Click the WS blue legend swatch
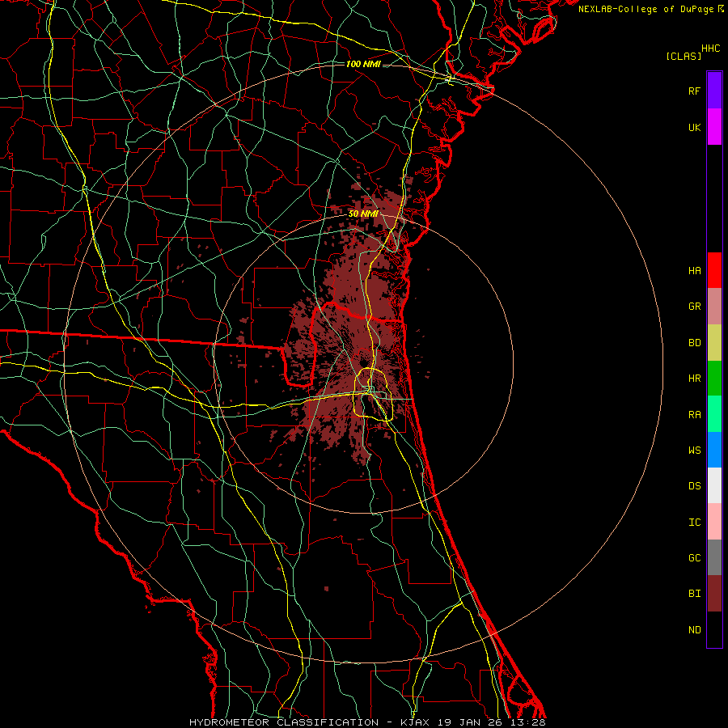 click(714, 450)
